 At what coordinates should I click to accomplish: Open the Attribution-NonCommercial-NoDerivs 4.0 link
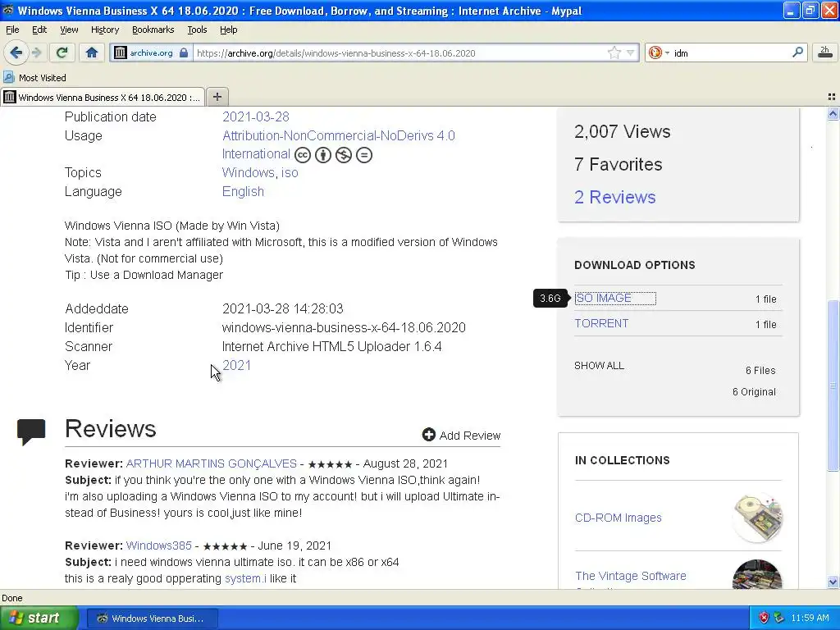339,135
